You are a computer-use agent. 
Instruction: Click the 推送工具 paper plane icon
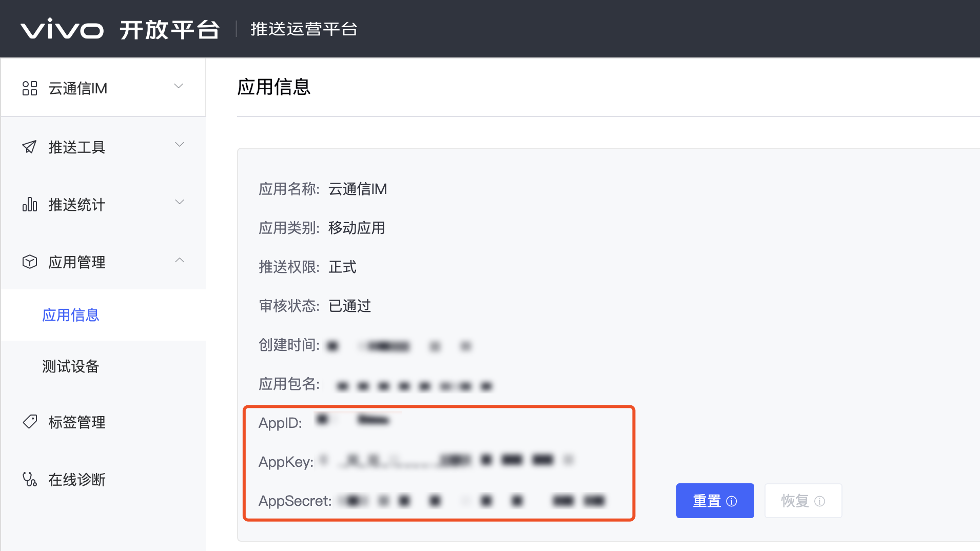tap(30, 147)
